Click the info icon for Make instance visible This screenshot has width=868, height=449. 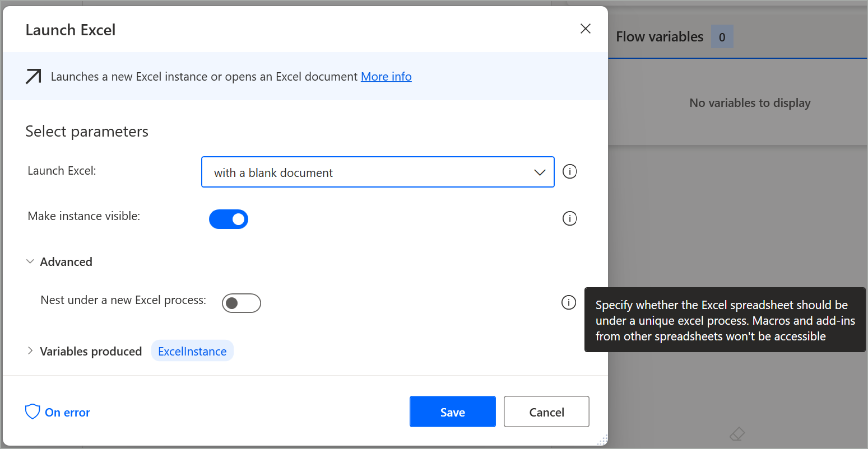[569, 218]
